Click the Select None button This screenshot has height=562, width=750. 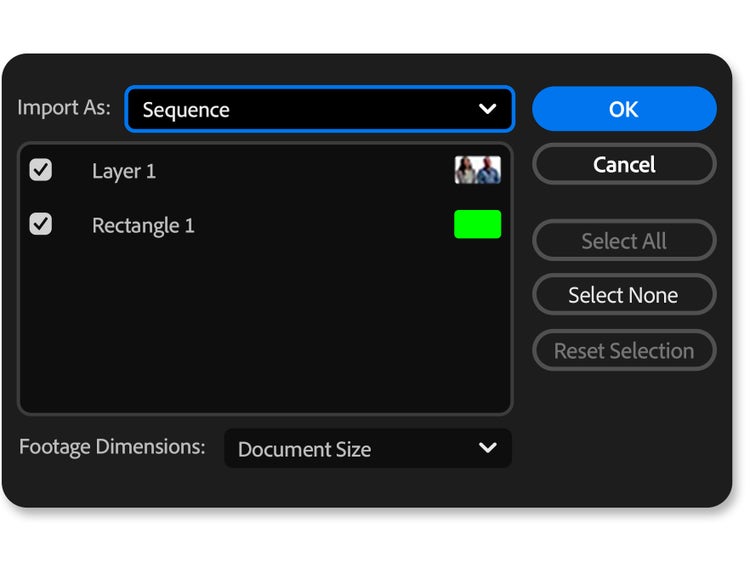623,295
